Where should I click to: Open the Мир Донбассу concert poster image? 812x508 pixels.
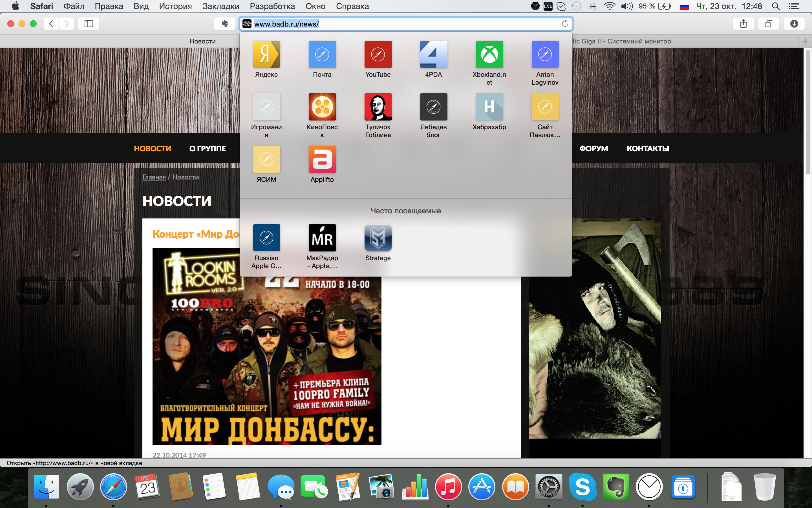[267, 360]
